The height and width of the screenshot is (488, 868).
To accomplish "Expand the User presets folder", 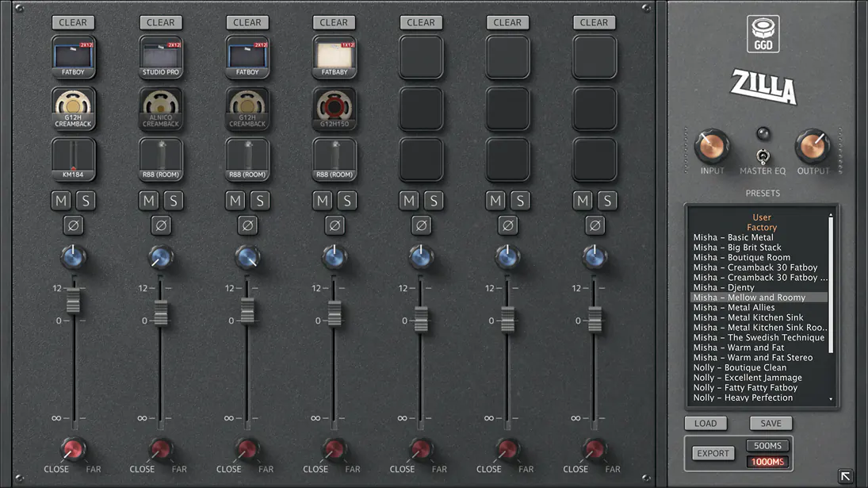I will [761, 217].
